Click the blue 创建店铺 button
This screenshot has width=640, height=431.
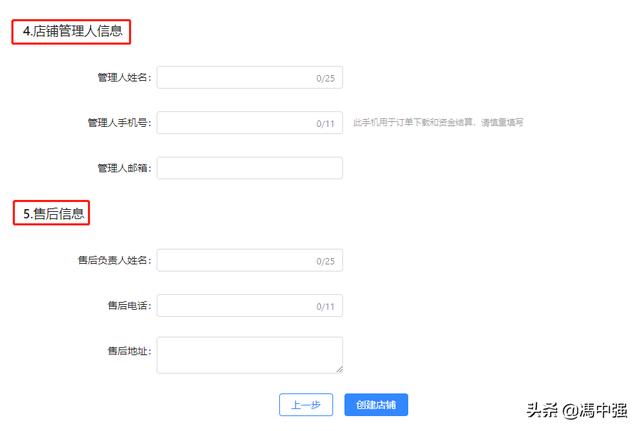coord(376,405)
